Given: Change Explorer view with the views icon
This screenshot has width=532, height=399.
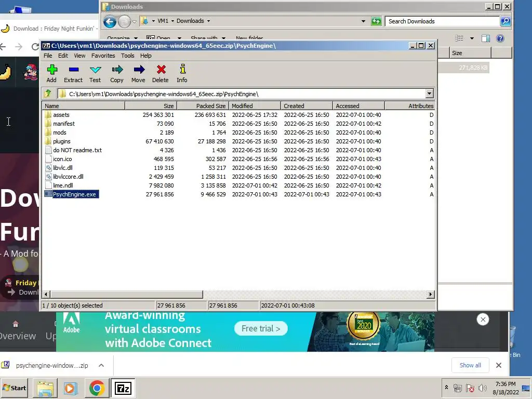Looking at the screenshot, I should [459, 38].
